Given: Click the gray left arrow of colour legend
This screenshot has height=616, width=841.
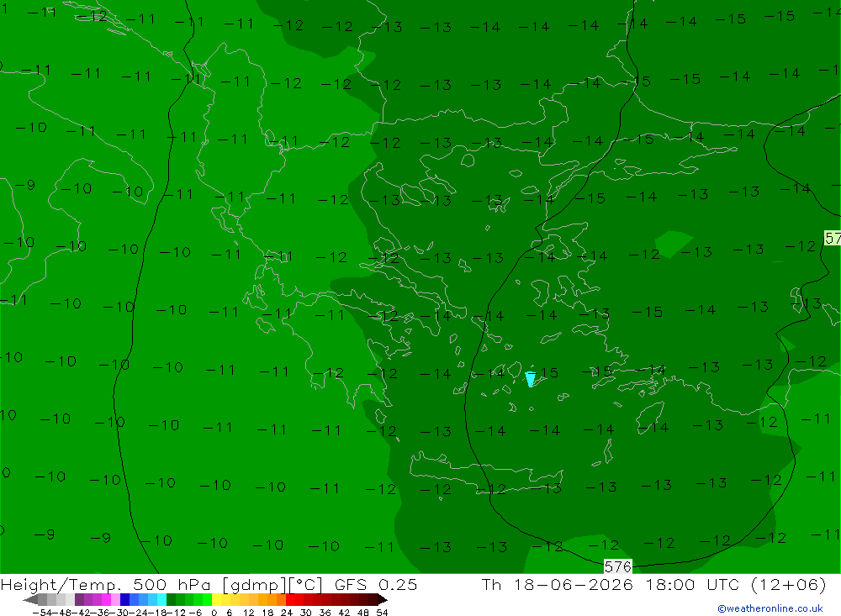Looking at the screenshot, I should coord(30,600).
